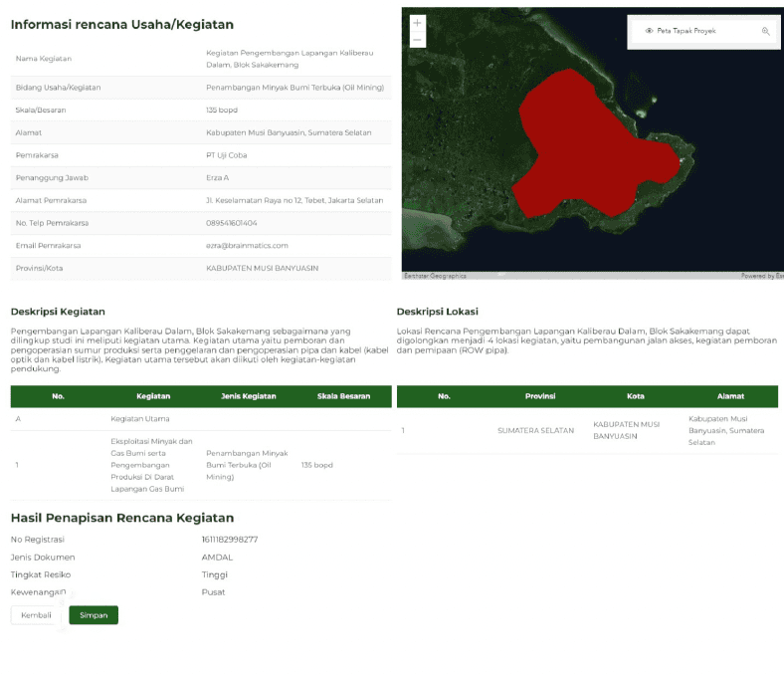Screen dimensions: 784x675
Task: Click the Skala Besaran column header
Action: click(x=343, y=396)
